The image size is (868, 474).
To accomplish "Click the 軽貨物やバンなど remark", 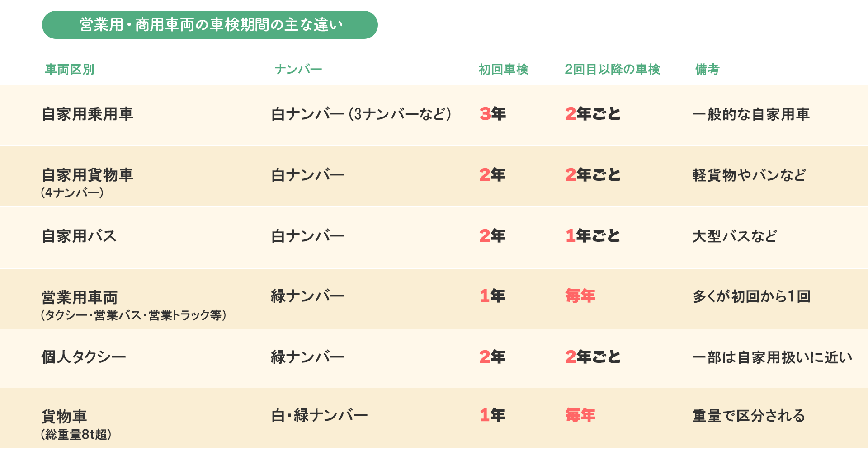I will (749, 175).
